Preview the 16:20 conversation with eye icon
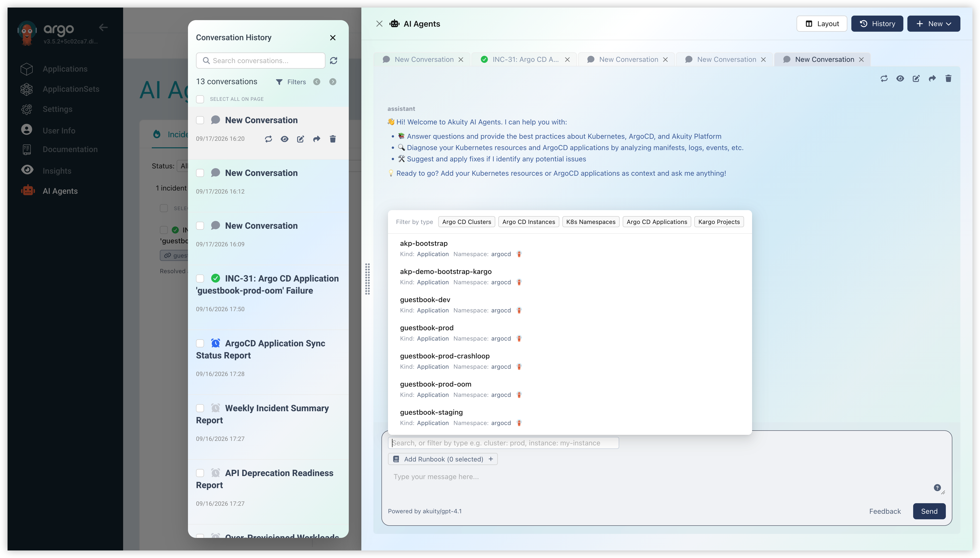Image resolution: width=980 pixels, height=558 pixels. coord(284,139)
